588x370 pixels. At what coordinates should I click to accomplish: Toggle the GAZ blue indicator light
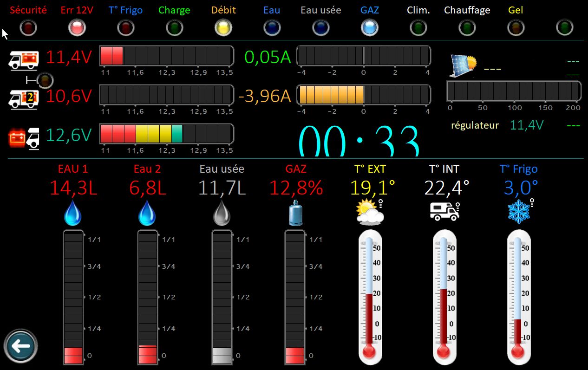coord(370,28)
